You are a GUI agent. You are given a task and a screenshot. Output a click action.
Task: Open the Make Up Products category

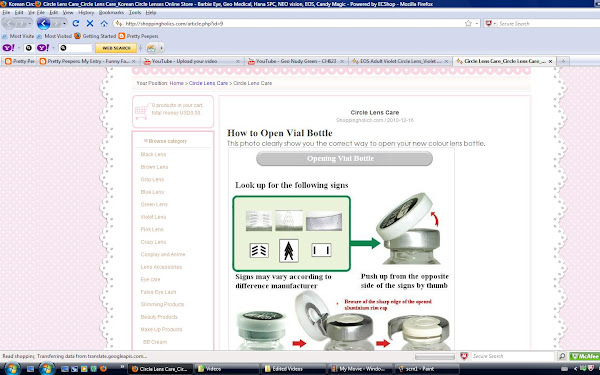tap(161, 329)
